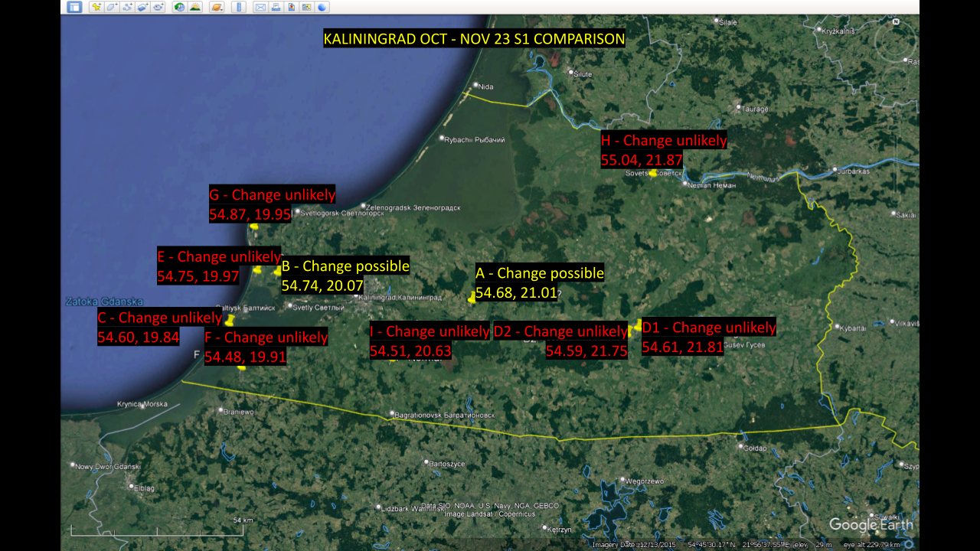This screenshot has width=980, height=551.
Task: Click the Wegorzewo town label
Action: 645,481
